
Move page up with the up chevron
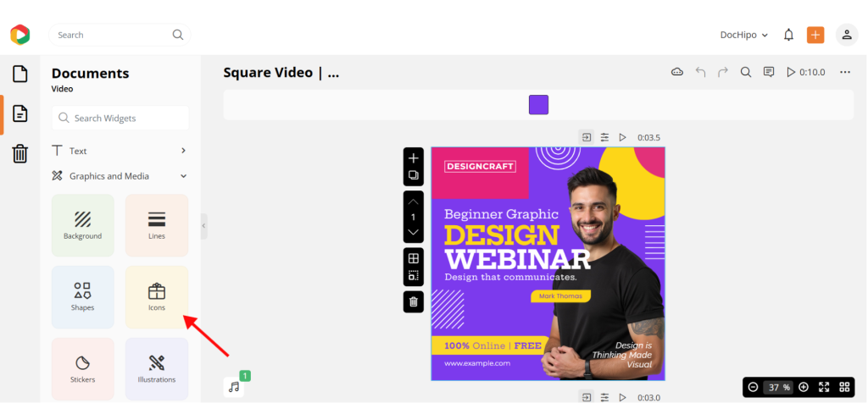pos(413,201)
